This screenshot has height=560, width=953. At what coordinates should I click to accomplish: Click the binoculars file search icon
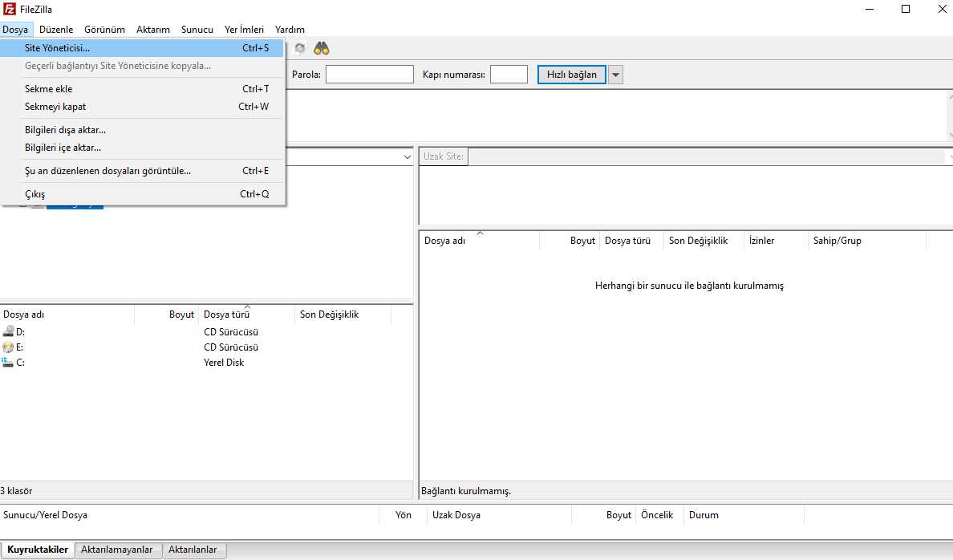tap(321, 49)
